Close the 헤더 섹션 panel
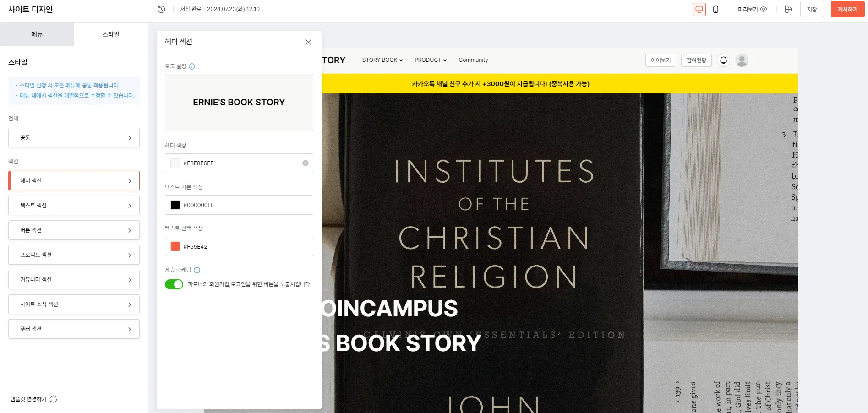Image resolution: width=868 pixels, height=413 pixels. click(x=308, y=42)
